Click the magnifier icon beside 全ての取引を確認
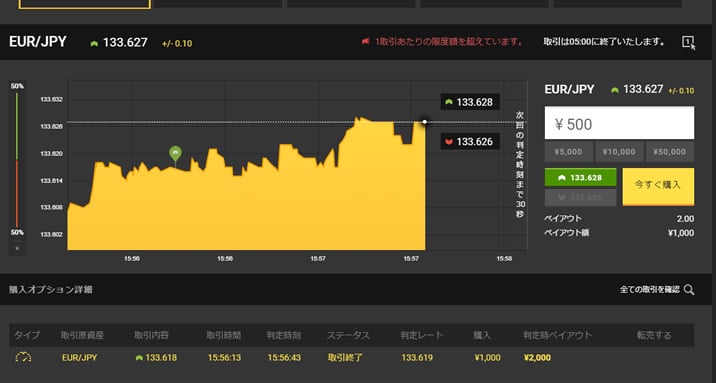The image size is (716, 383). point(689,289)
